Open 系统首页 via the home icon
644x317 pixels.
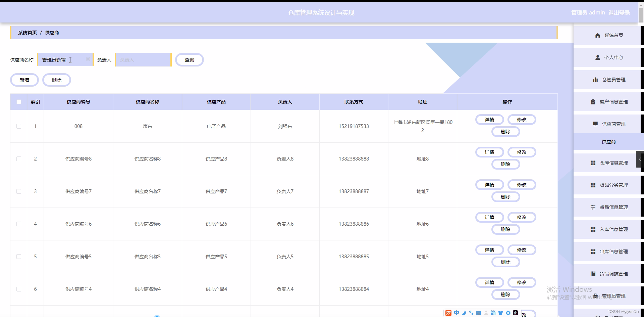click(598, 35)
